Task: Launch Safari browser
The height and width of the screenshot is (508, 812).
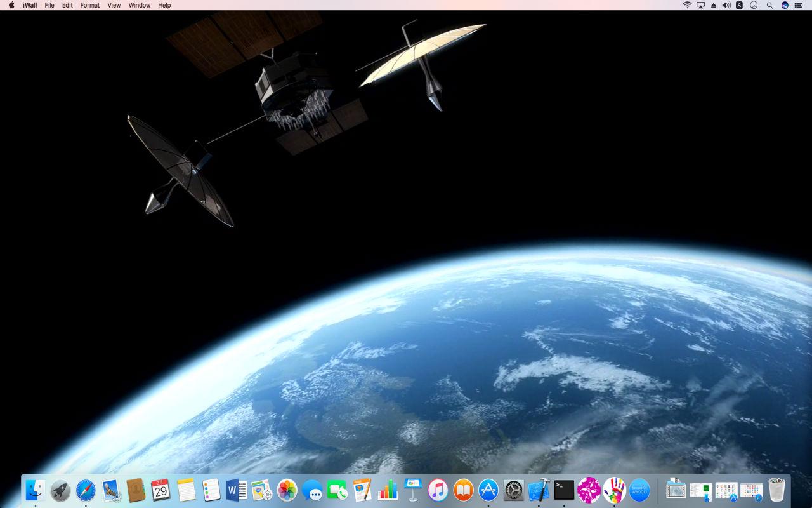Action: (84, 491)
